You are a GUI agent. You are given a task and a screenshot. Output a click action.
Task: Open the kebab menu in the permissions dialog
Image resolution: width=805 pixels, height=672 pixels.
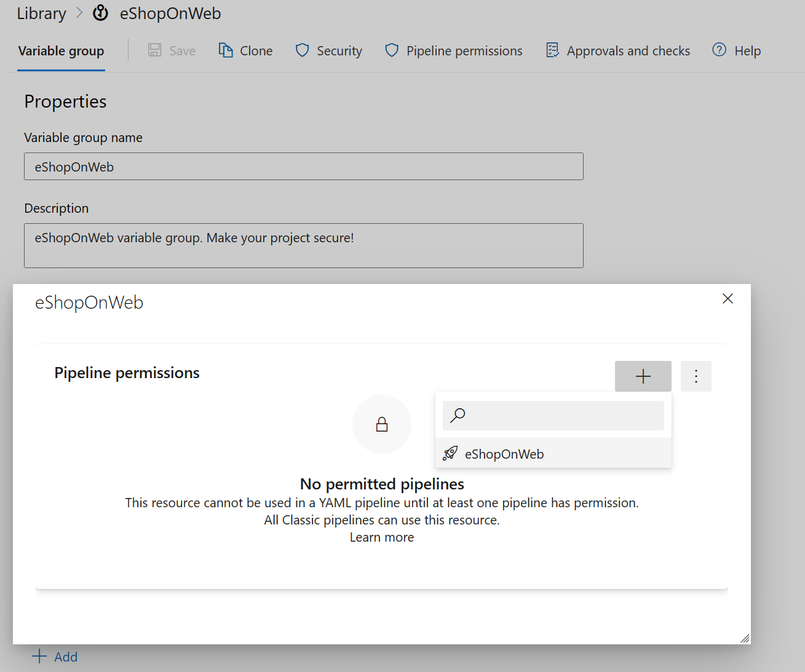(x=696, y=376)
